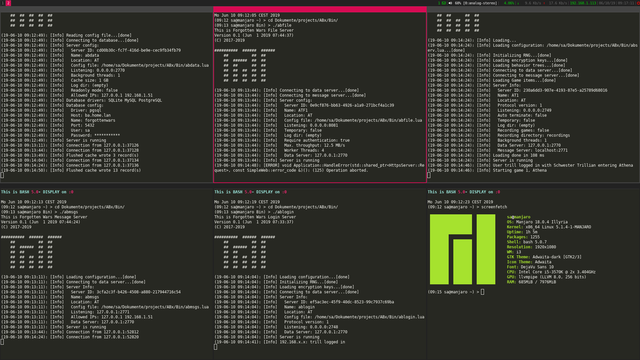Click the 'screenfetch' command line

[468, 207]
